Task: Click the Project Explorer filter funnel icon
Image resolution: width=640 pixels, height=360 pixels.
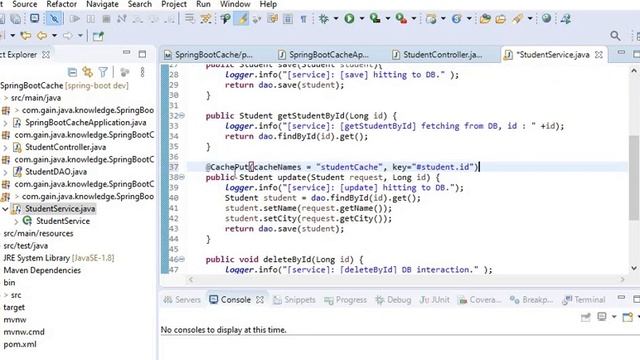Action: tap(103, 72)
